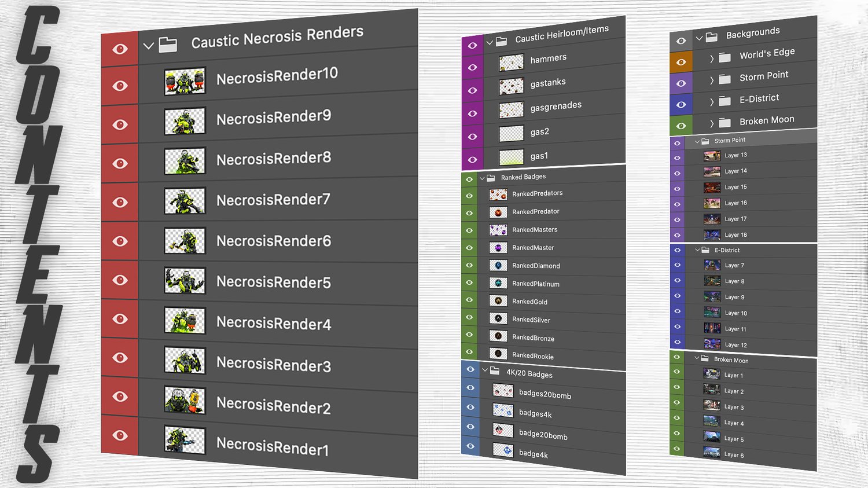
Task: Click the Caustic Heirloom/Items folder icon
Action: 502,41
